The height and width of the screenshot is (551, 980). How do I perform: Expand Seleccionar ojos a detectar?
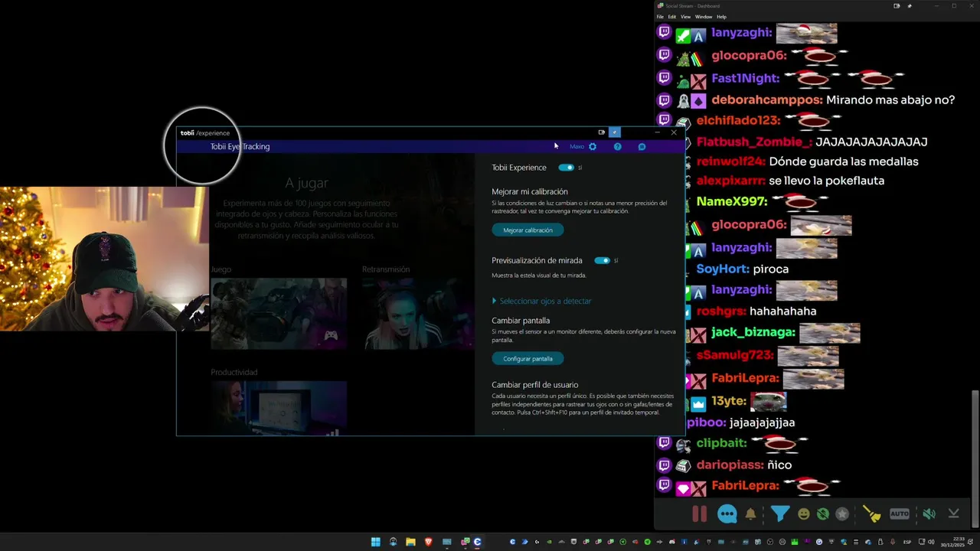(x=542, y=302)
